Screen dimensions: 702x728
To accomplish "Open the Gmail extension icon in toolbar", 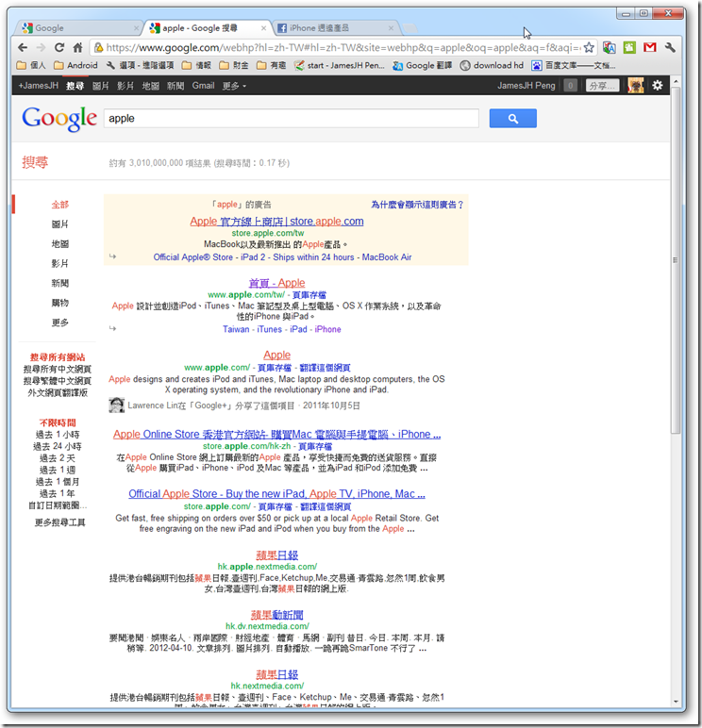I will tap(649, 47).
